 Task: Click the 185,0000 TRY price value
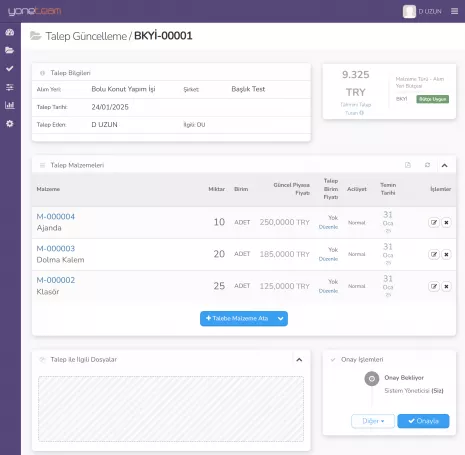point(285,254)
